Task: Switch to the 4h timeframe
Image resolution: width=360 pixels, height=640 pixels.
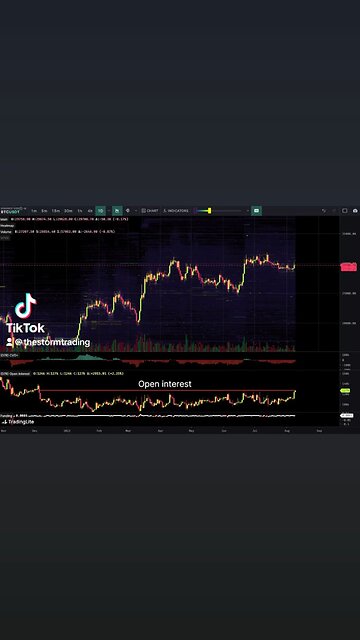Action: 90,211
